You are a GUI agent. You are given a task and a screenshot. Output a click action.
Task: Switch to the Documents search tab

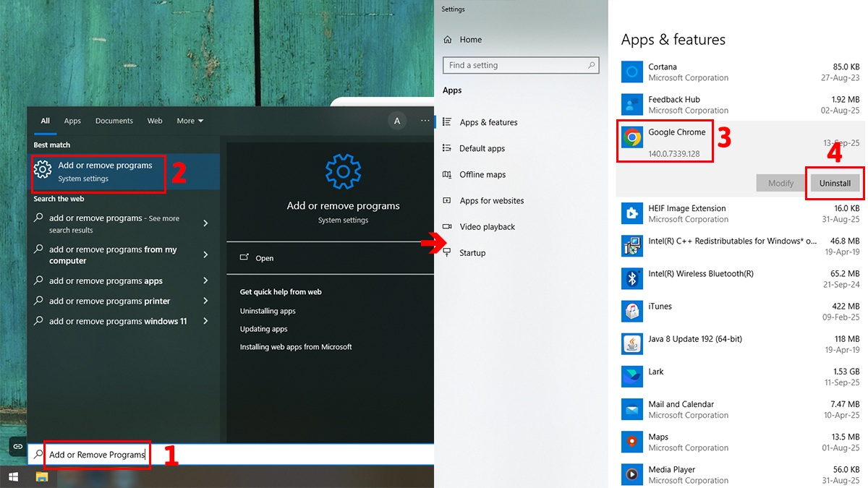tap(114, 121)
